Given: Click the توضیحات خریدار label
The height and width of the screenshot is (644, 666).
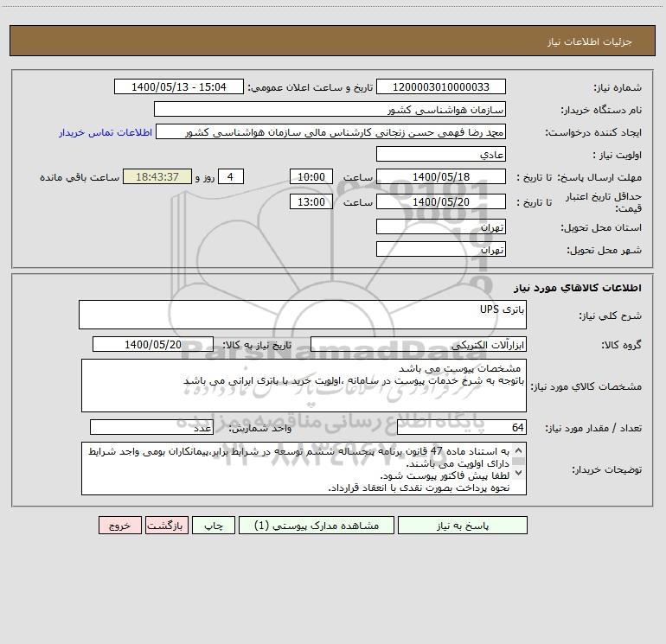Looking at the screenshot, I should click(606, 469).
